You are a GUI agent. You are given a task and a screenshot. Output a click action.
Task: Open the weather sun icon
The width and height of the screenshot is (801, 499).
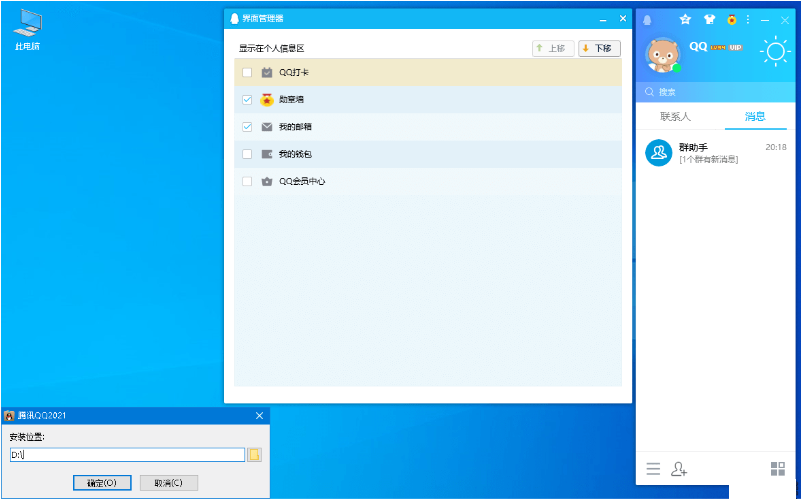click(x=775, y=51)
